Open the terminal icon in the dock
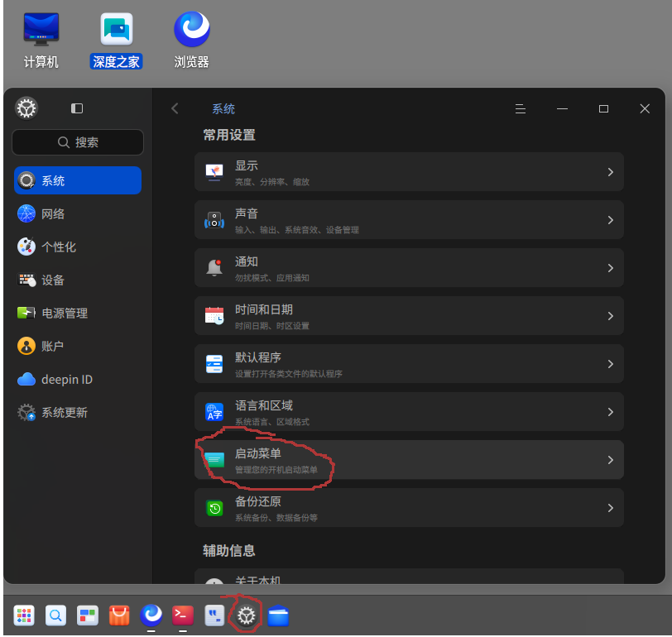Image resolution: width=672 pixels, height=637 pixels. tap(183, 615)
